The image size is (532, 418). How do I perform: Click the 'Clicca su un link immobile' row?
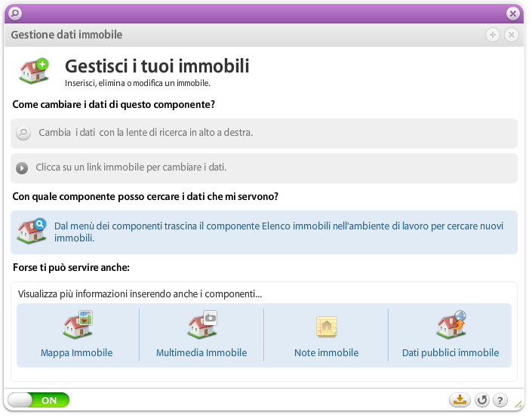pos(264,168)
